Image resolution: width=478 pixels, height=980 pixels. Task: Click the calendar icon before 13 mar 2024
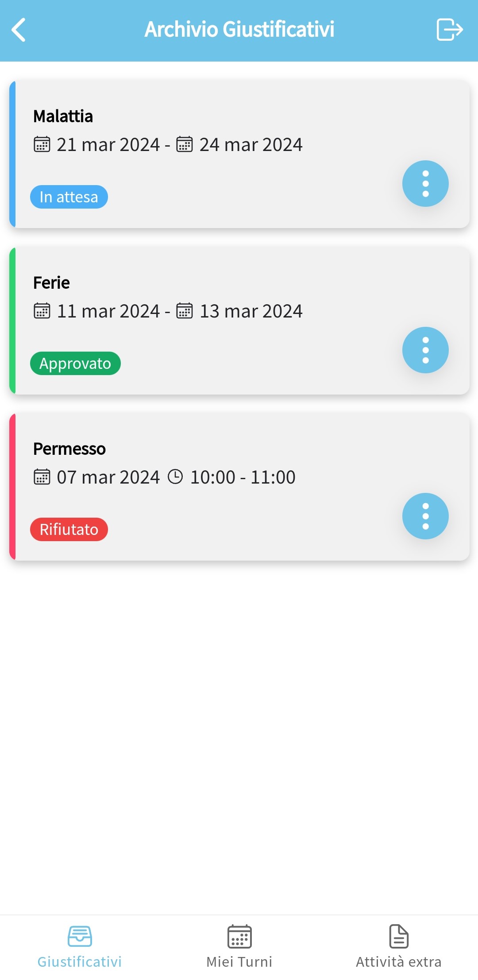point(185,311)
